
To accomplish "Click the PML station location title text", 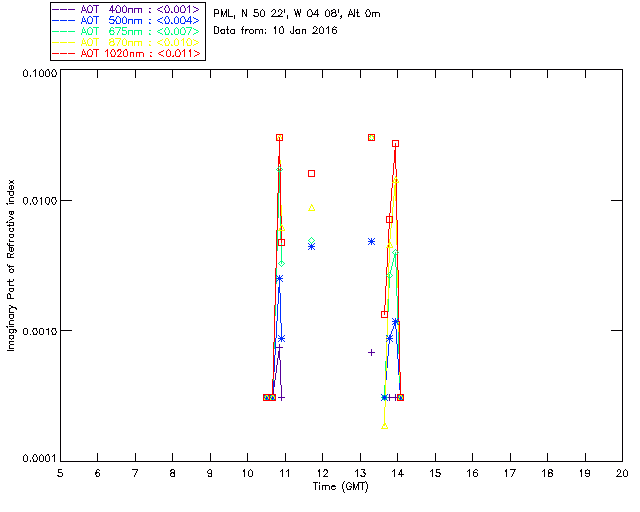I will point(297,13).
